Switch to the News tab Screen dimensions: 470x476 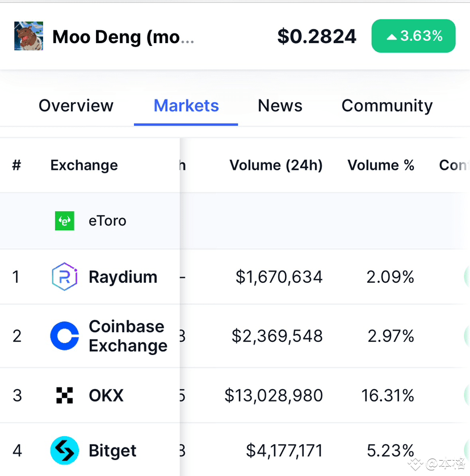pyautogui.click(x=280, y=105)
